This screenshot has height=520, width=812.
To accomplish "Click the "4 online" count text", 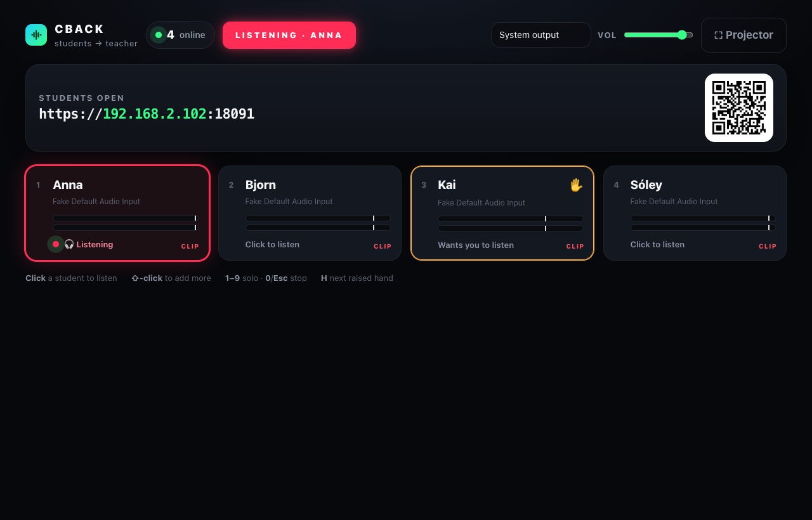I will pyautogui.click(x=186, y=35).
